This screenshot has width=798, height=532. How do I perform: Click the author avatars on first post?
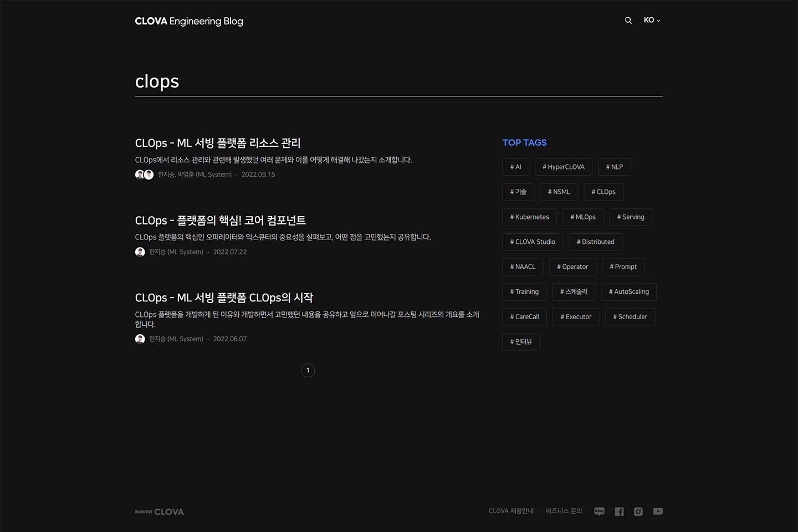(144, 175)
